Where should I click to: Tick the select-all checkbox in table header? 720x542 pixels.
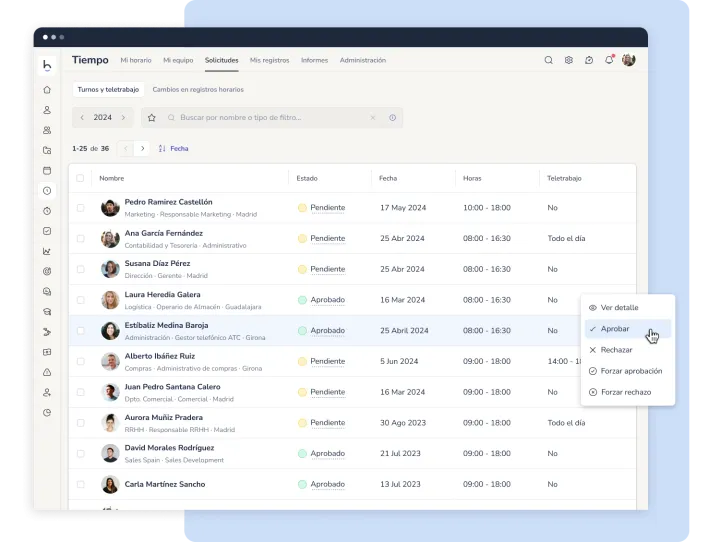tap(81, 178)
